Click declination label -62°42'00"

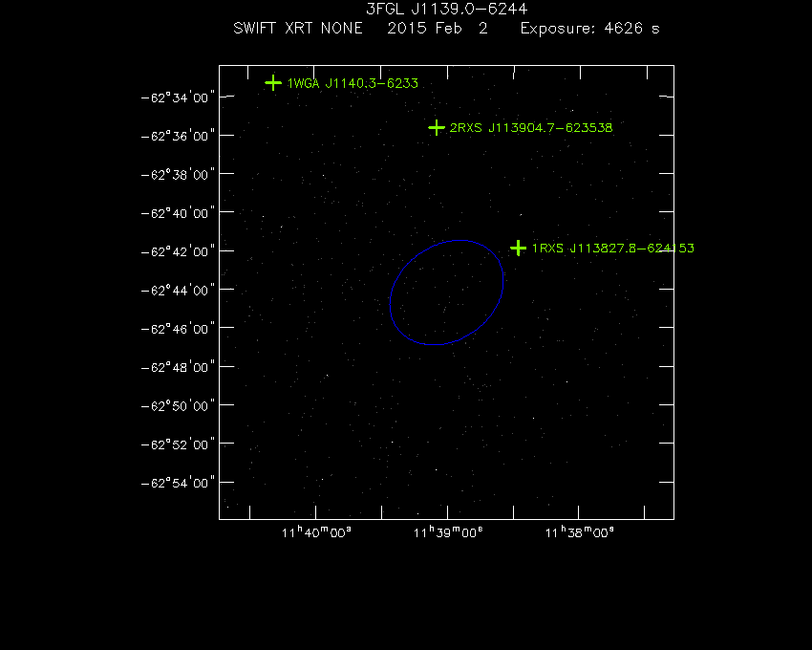pyautogui.click(x=178, y=251)
